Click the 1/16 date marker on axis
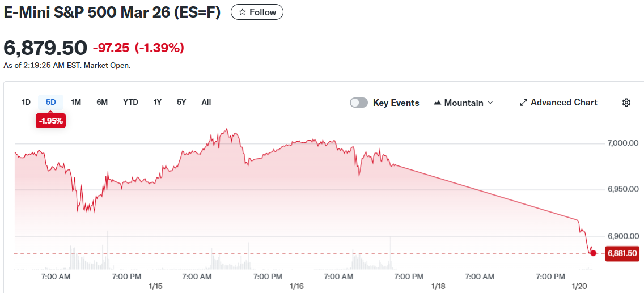 [x=296, y=286]
